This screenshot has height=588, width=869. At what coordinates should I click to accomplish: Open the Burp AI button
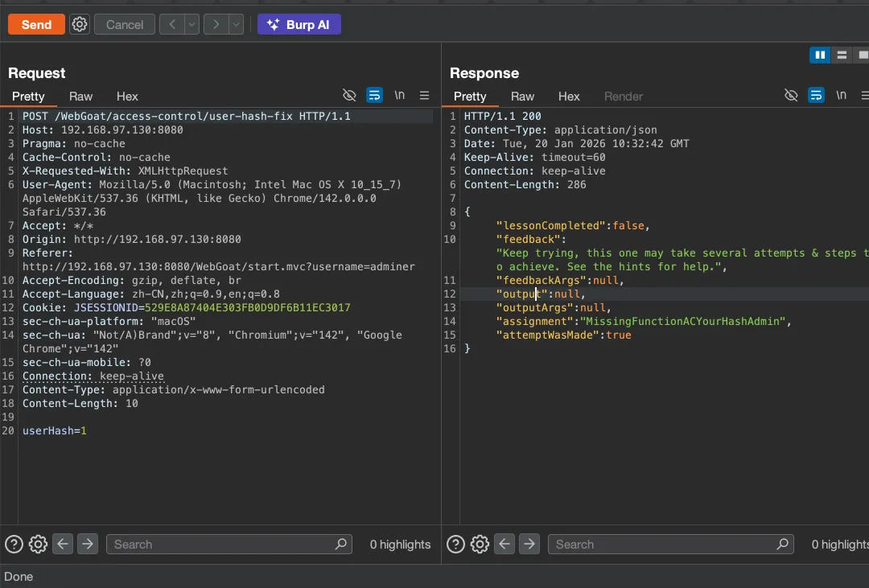pyautogui.click(x=299, y=25)
